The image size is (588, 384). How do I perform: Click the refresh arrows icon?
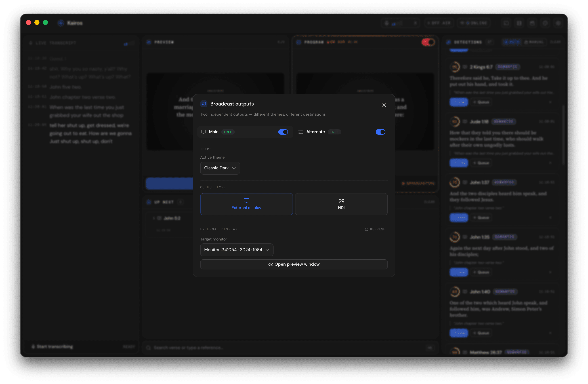pyautogui.click(x=367, y=229)
